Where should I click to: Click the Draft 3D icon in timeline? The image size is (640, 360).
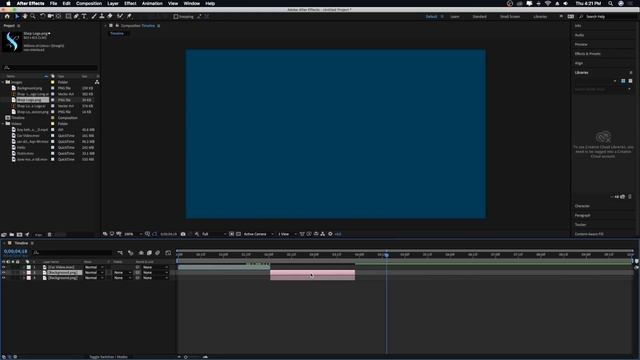click(x=131, y=253)
